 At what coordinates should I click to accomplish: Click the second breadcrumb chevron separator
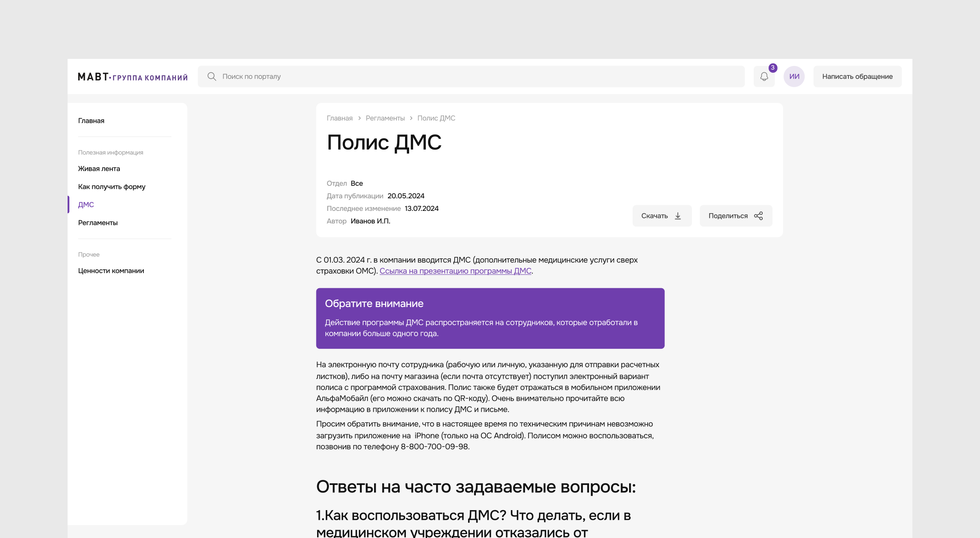[x=411, y=118]
